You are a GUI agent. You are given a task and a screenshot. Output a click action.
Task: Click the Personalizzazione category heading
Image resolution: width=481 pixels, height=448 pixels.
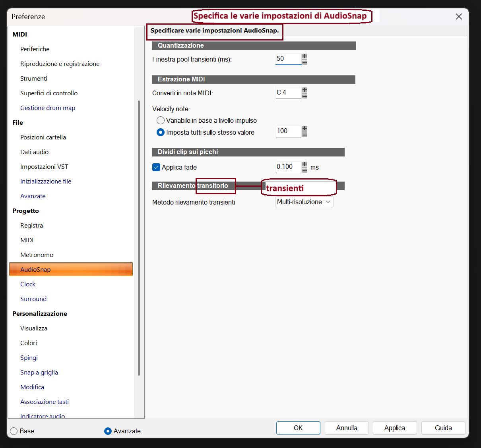(x=40, y=313)
